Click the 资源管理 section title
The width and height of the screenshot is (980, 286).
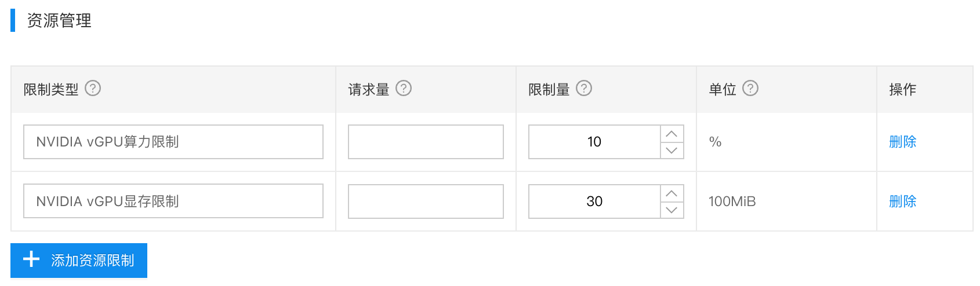click(59, 21)
